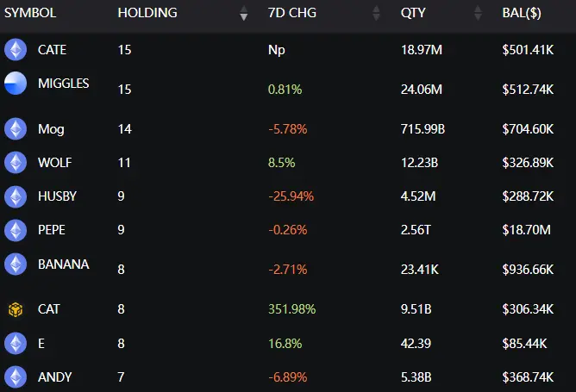Click the Ethereum icon beside WOLF
The width and height of the screenshot is (576, 392).
[x=16, y=162]
